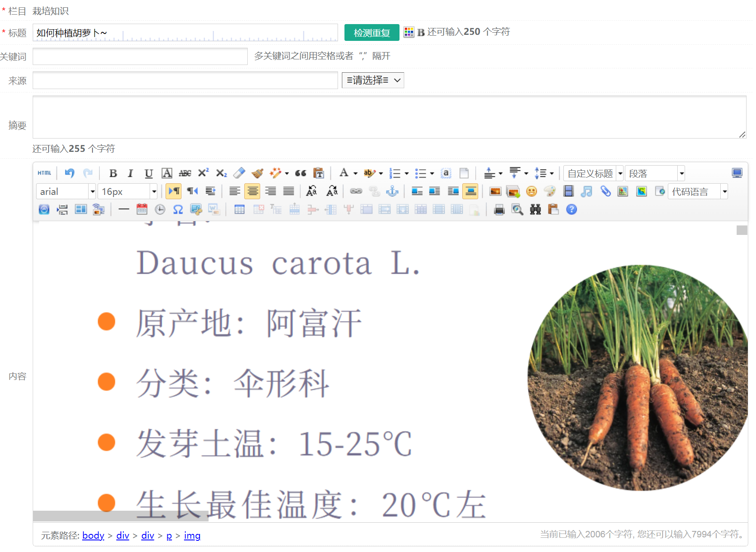Toggle underline formatting
756x552 pixels.
tap(148, 173)
